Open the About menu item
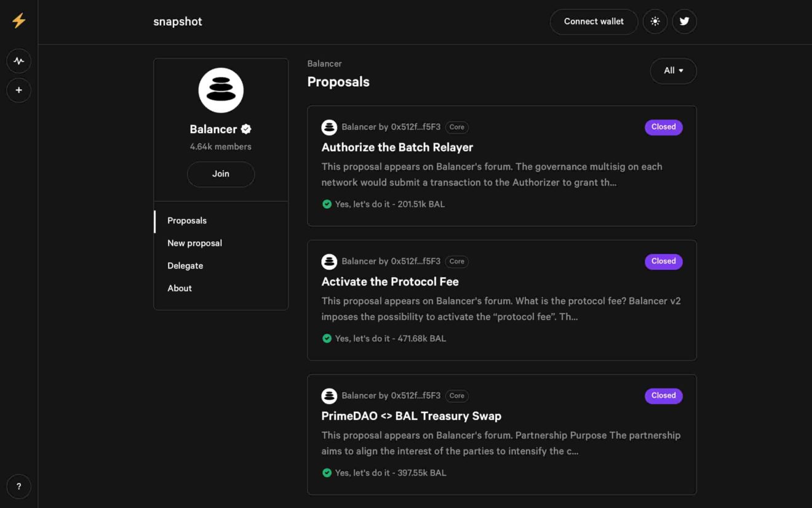The image size is (812, 508). point(180,288)
